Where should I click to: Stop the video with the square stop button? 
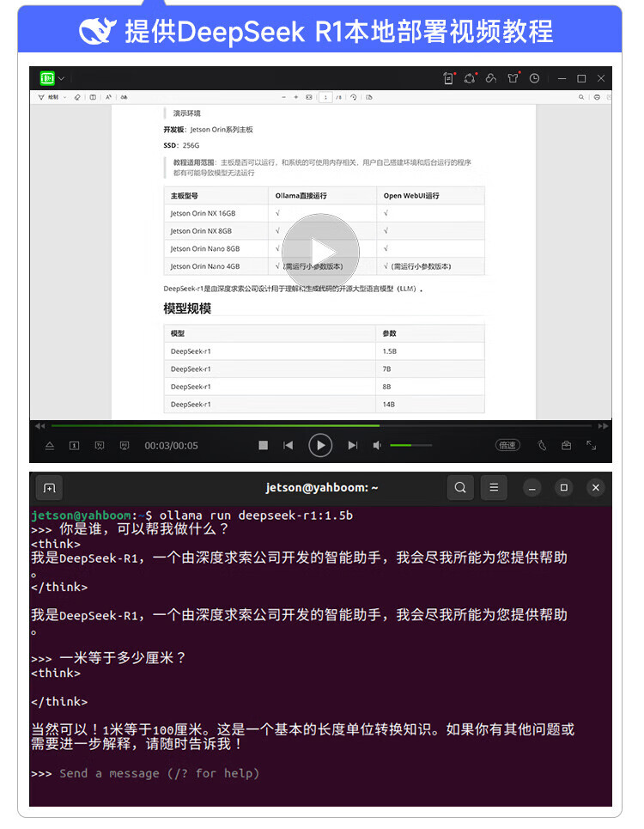pyautogui.click(x=263, y=445)
